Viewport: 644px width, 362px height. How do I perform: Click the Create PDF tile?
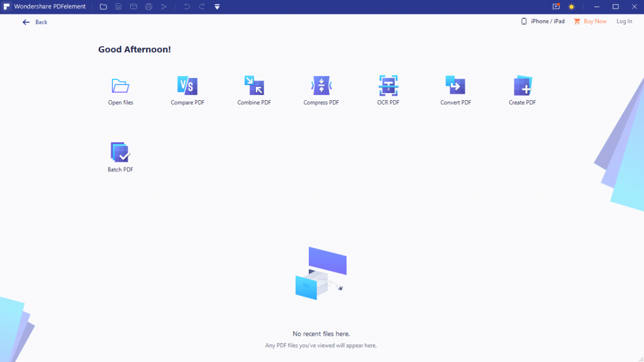523,91
